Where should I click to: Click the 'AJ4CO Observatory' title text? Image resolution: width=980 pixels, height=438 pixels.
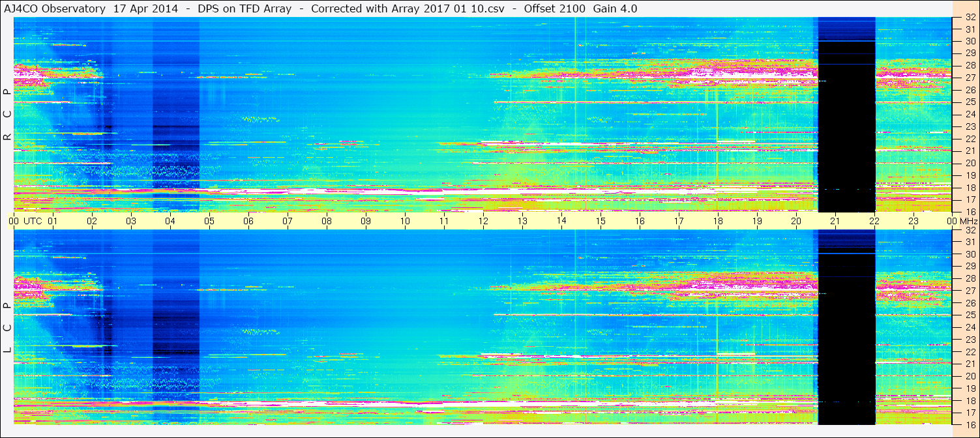[54, 8]
